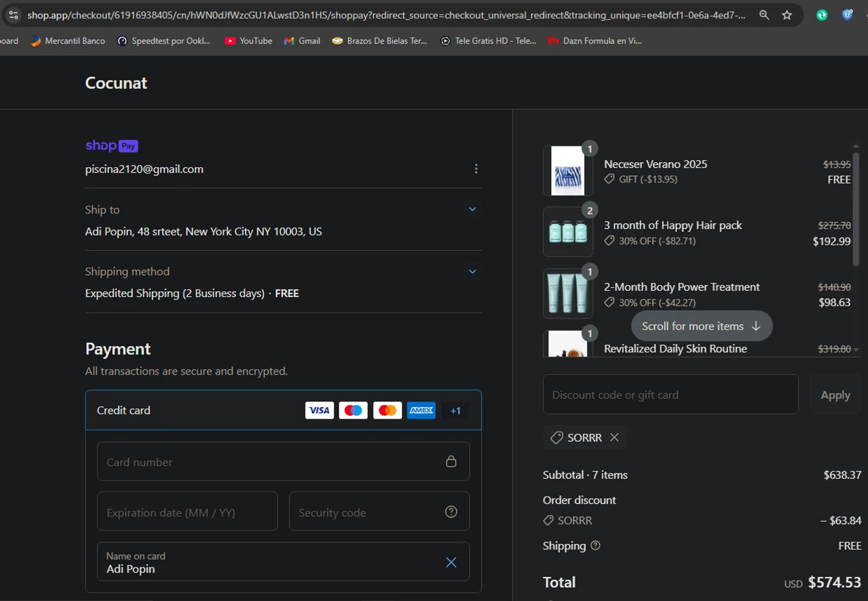Image resolution: width=868 pixels, height=601 pixels.
Task: Click the tag icon beside 30% OFF (-$42.27)
Action: (609, 302)
